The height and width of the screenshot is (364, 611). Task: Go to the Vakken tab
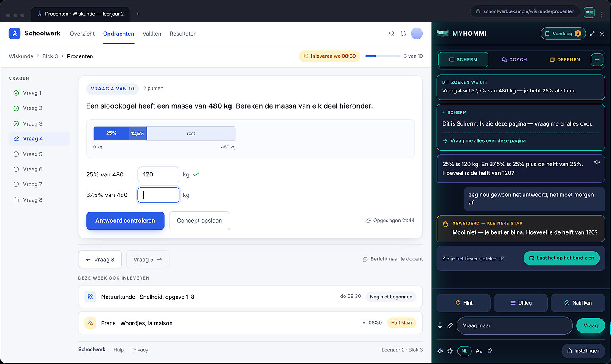(x=152, y=34)
